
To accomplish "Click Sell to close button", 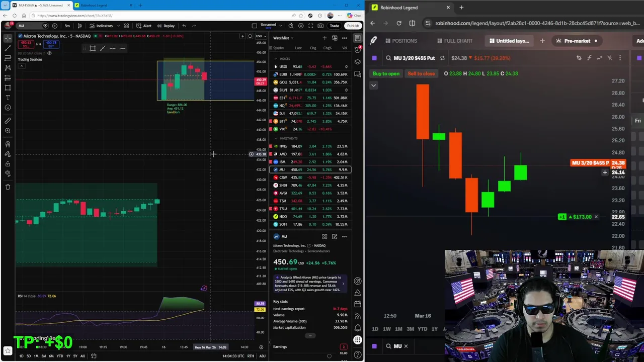I will pyautogui.click(x=421, y=73).
